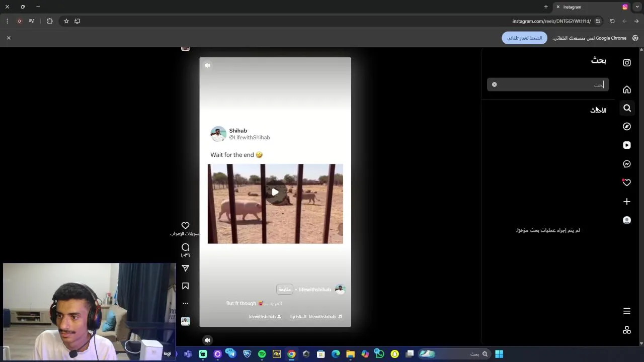Click 'الأحدث' recent heading
This screenshot has width=644, height=362.
pyautogui.click(x=598, y=110)
